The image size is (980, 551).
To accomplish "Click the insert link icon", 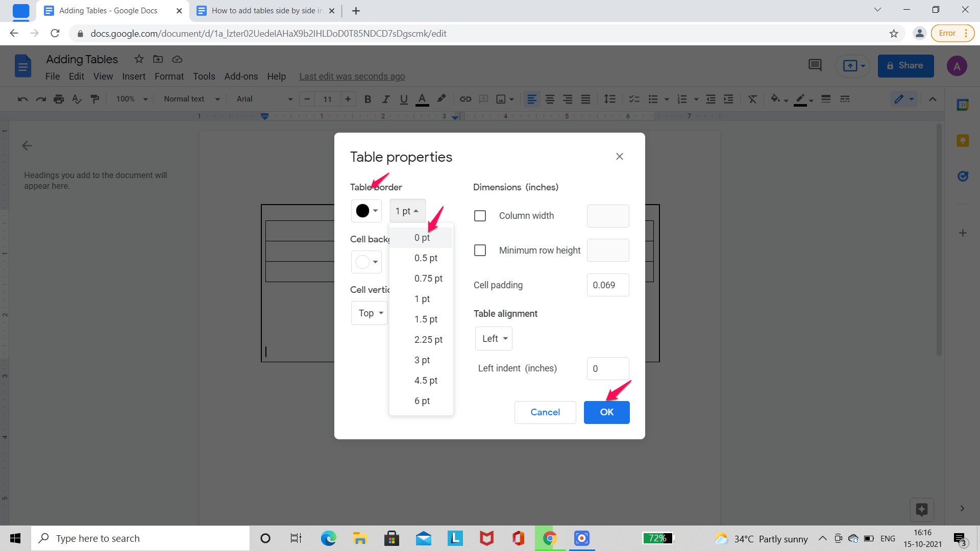I will coord(464,99).
